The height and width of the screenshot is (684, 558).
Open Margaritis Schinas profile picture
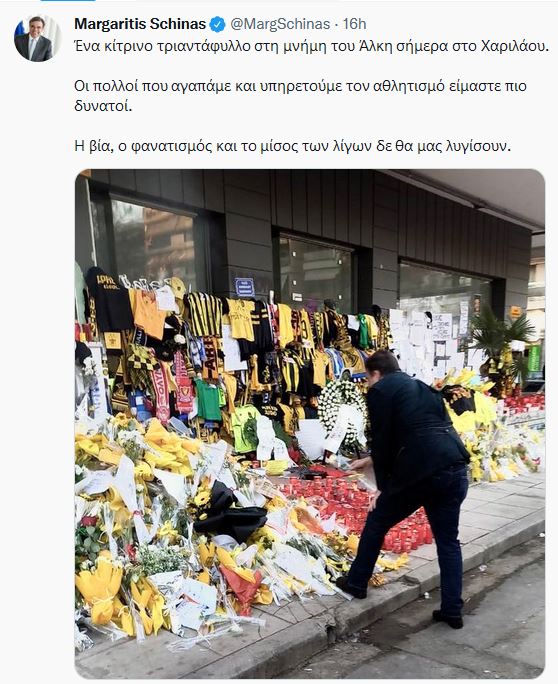(x=38, y=38)
